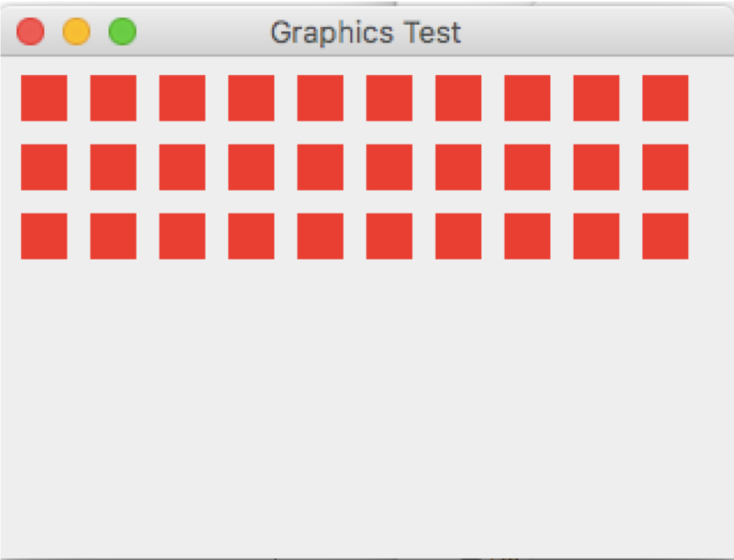Select the third red square in top row
The width and height of the screenshot is (734, 560).
pyautogui.click(x=182, y=98)
